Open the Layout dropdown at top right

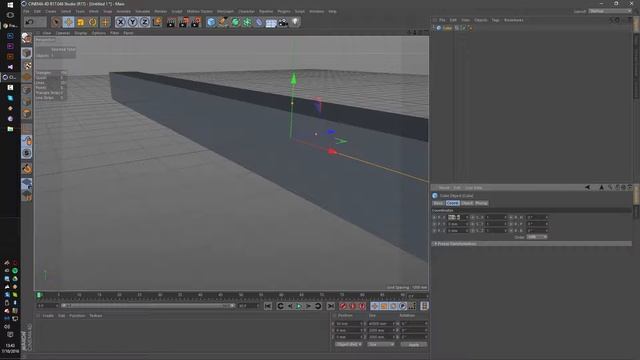coord(610,11)
